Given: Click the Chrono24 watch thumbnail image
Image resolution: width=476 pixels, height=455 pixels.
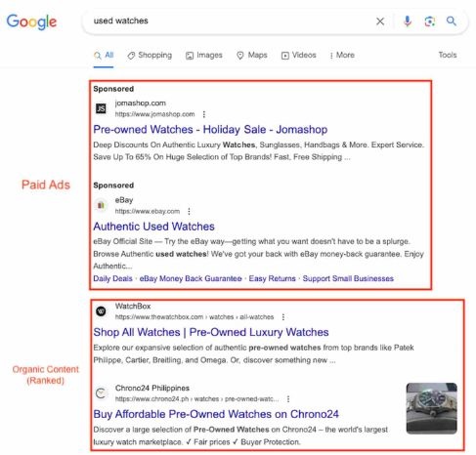Looking at the screenshot, I should pos(432,408).
